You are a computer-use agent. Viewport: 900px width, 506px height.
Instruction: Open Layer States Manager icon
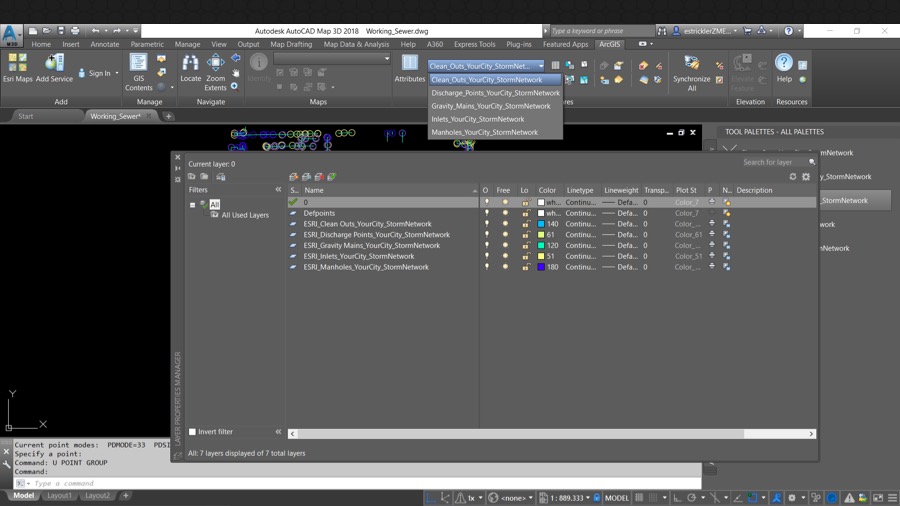coord(221,177)
